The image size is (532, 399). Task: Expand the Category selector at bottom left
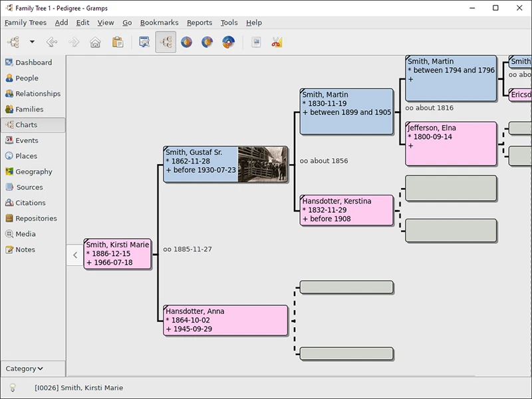(x=25, y=368)
